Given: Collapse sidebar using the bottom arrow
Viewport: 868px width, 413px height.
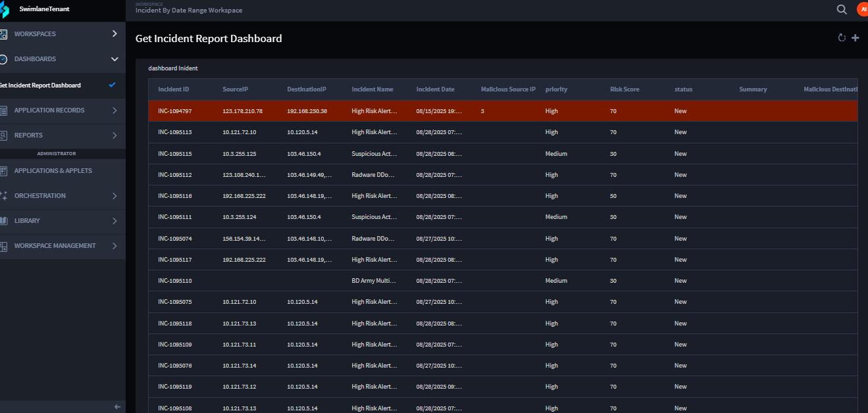Looking at the screenshot, I should [x=117, y=407].
